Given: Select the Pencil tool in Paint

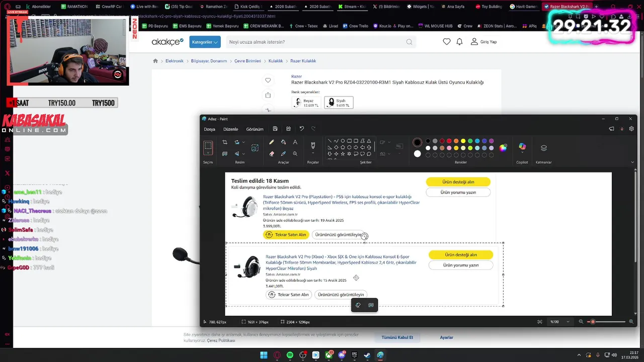Looking at the screenshot, I should tap(272, 142).
